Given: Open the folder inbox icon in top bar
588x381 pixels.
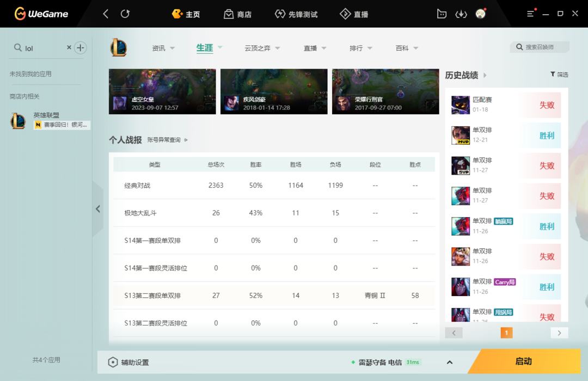Looking at the screenshot, I should (442, 14).
